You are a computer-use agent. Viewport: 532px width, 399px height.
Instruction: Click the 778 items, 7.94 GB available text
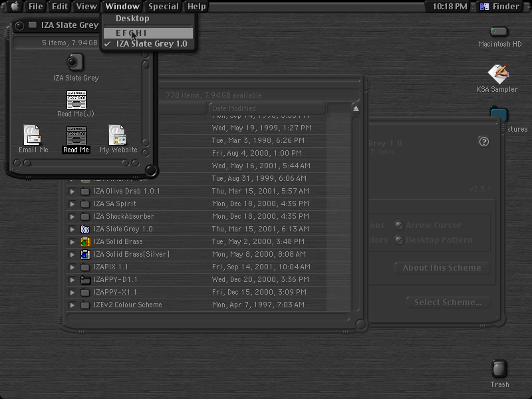(x=213, y=95)
